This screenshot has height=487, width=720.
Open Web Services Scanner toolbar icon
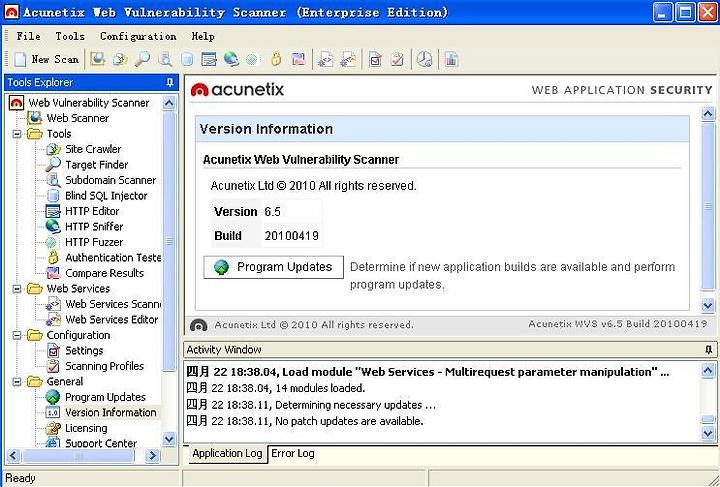(x=326, y=59)
